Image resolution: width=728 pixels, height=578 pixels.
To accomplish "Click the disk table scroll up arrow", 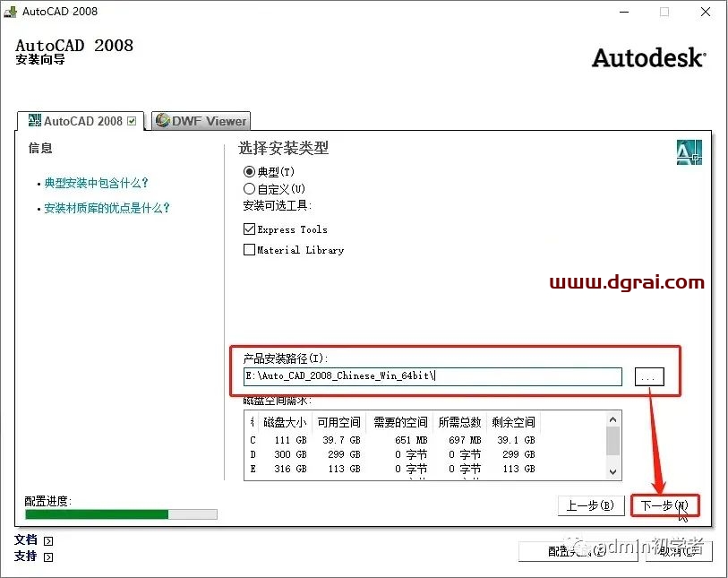I will pos(612,419).
